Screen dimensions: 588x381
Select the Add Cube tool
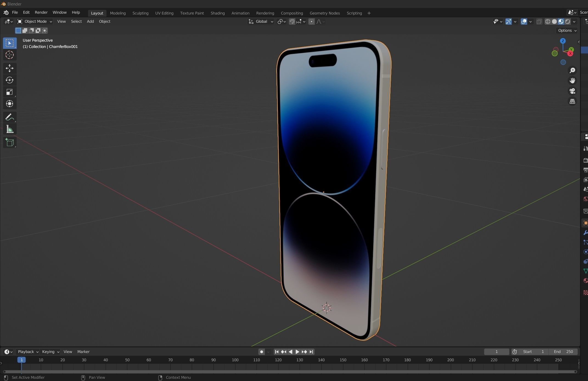[x=10, y=143]
